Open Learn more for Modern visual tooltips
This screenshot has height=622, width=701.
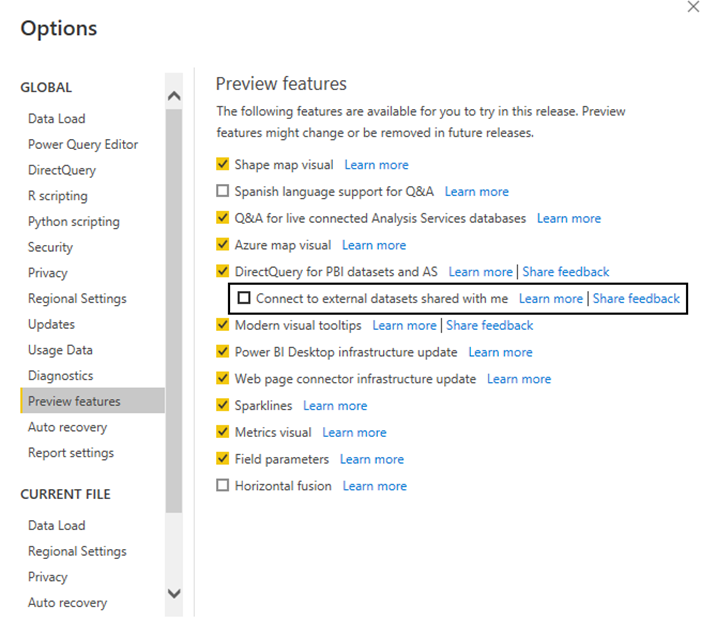coord(404,326)
